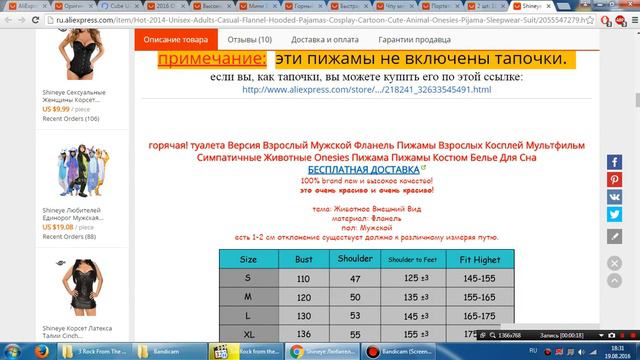The image size is (640, 360).
Task: Switch to the first AliExpress browser tab
Action: tap(27, 6)
